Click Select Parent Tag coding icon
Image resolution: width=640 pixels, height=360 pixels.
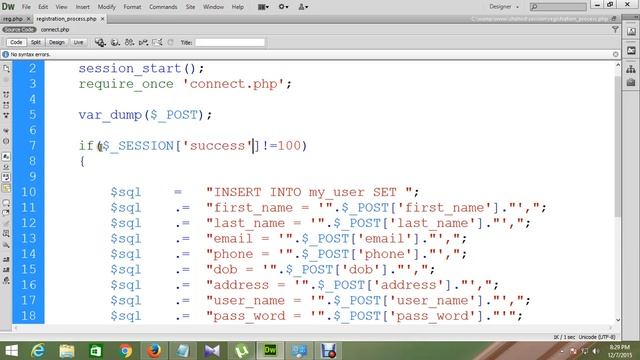6,131
